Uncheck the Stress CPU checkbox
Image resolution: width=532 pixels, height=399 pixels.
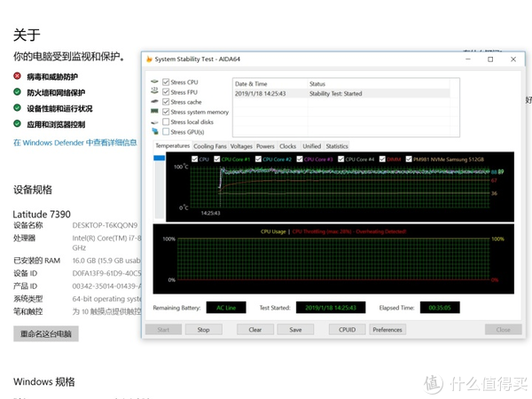166,82
